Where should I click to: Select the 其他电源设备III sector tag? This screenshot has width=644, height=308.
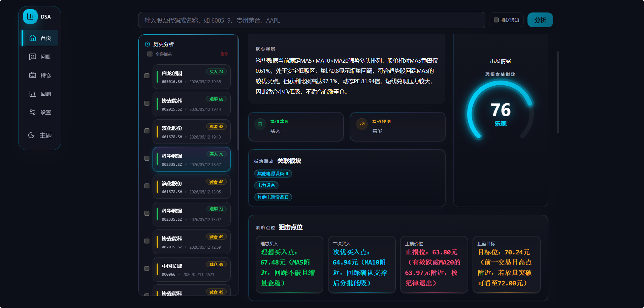coord(273,174)
